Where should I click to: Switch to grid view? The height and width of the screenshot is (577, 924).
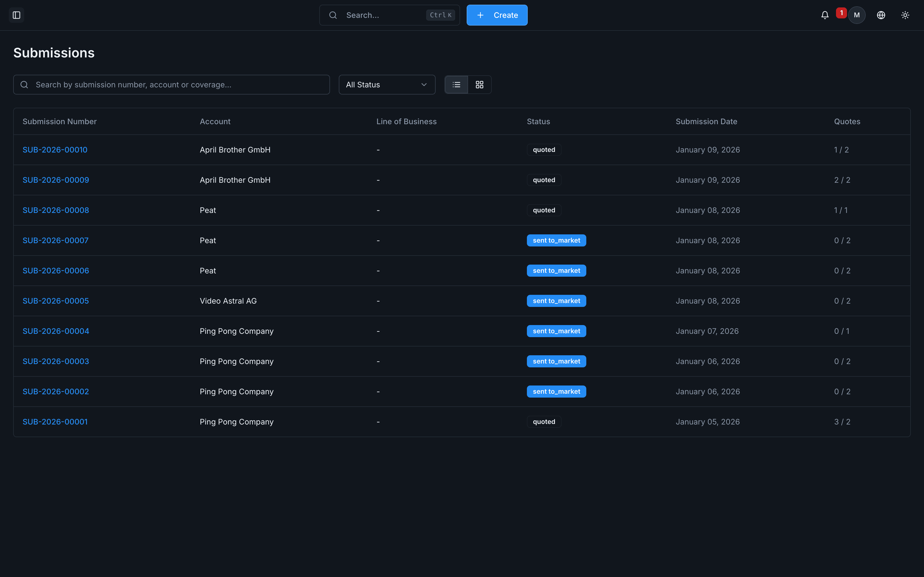point(480,85)
